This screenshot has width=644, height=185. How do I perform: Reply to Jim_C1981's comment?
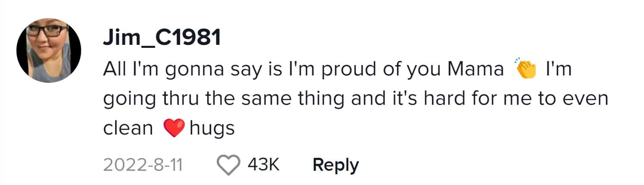(335, 165)
